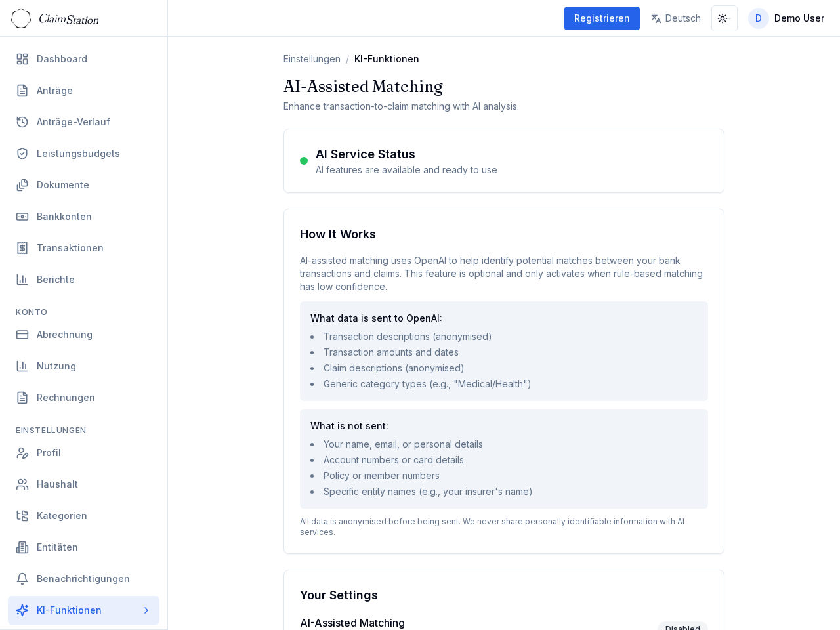Viewport: 840px width, 630px height.
Task: Select Abrechnung under Konto
Action: [64, 335]
